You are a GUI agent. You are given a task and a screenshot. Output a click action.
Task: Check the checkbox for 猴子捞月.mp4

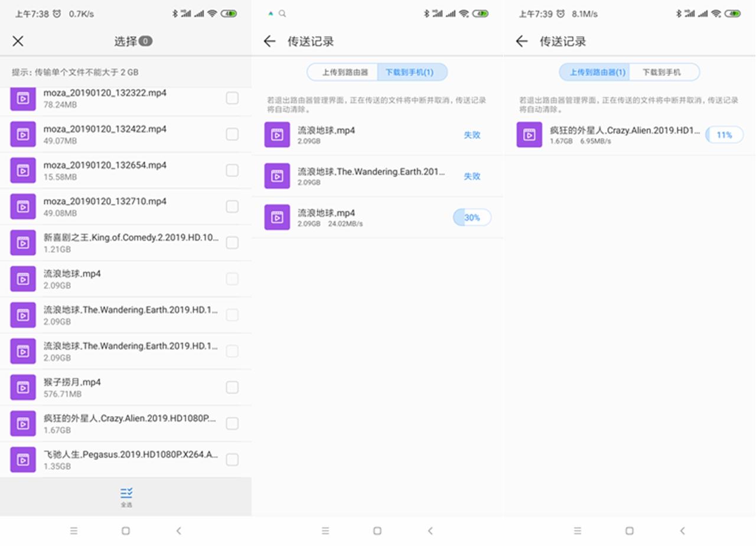coord(232,387)
